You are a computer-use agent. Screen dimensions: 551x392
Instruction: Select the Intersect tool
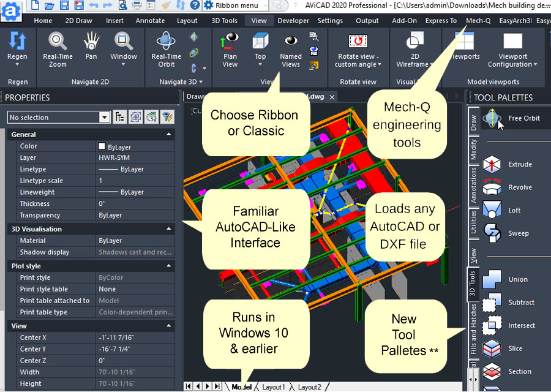pos(509,326)
